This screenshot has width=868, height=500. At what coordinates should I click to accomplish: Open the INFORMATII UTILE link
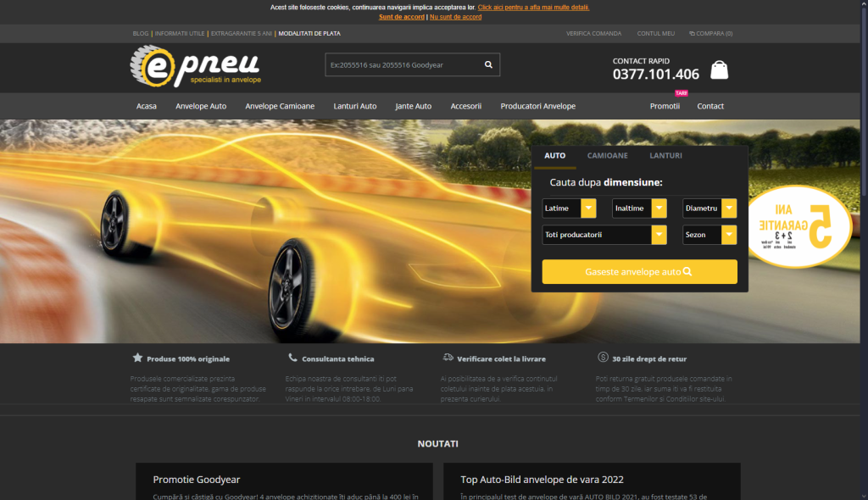(x=180, y=33)
